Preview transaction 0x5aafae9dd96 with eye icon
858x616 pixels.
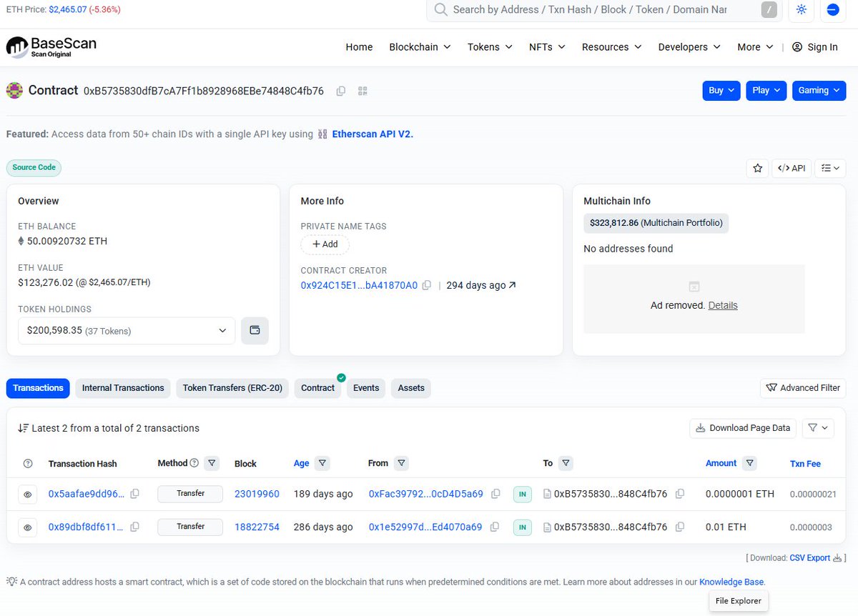pos(27,495)
